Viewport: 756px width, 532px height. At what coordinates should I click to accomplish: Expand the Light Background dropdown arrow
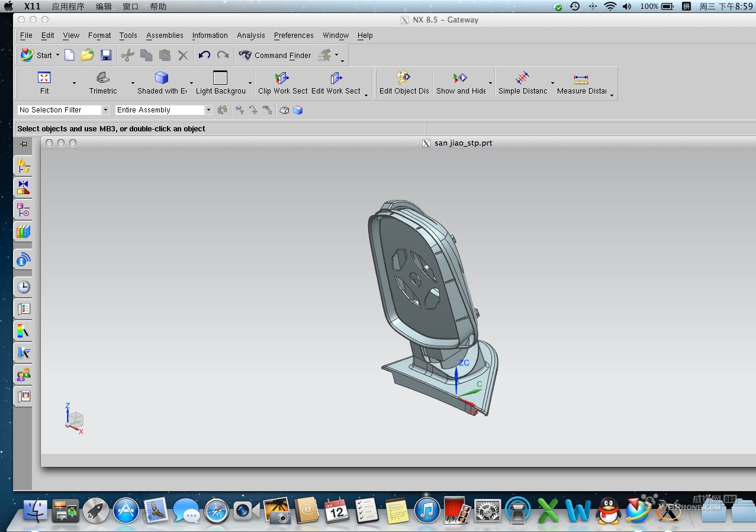point(250,83)
